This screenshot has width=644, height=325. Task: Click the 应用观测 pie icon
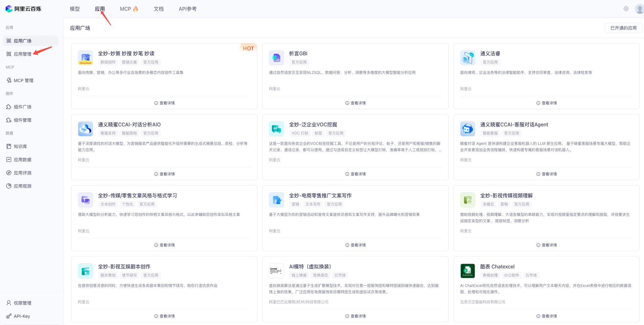[9, 186]
